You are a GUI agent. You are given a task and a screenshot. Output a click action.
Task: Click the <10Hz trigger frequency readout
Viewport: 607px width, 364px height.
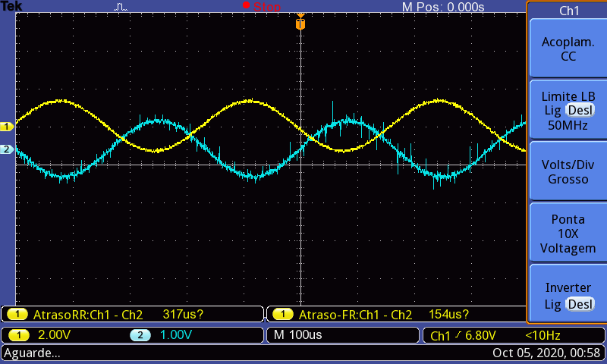(x=543, y=335)
